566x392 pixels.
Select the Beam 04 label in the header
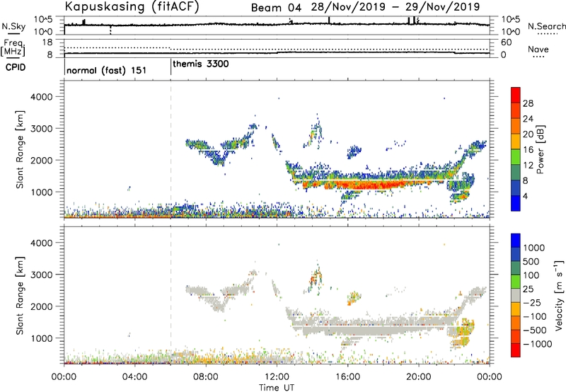click(x=276, y=8)
